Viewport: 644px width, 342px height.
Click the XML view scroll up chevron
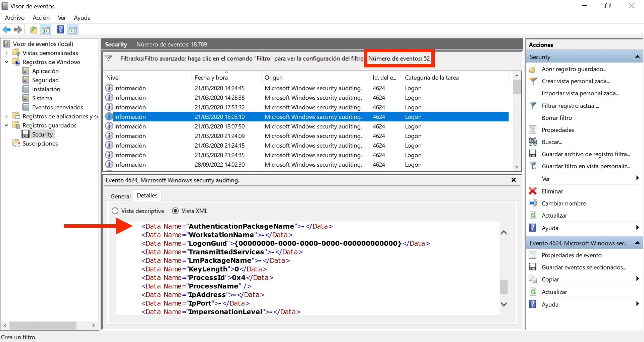coord(504,232)
